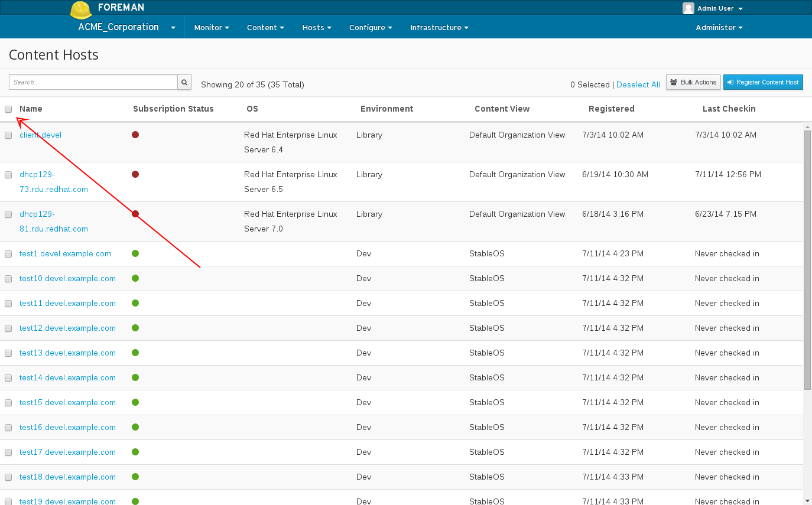Click green status dot for test17.devel.example.com
This screenshot has height=505, width=812.
click(135, 452)
